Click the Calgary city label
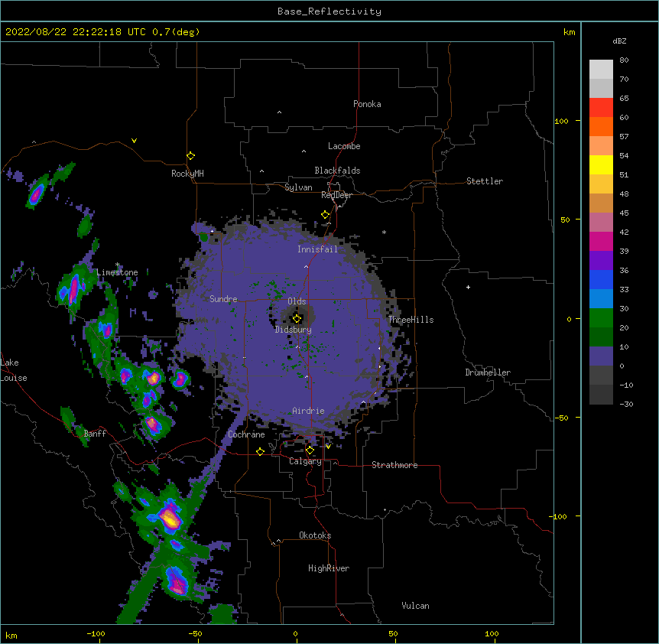 click(306, 461)
